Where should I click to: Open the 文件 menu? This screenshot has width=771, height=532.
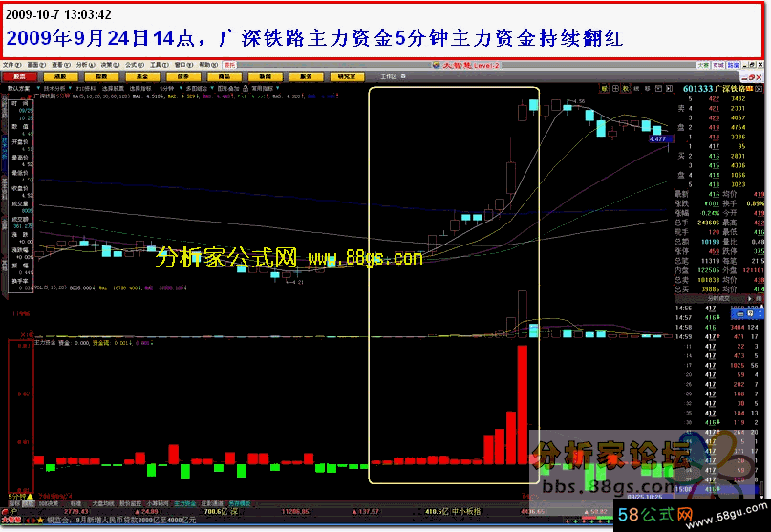(11, 65)
